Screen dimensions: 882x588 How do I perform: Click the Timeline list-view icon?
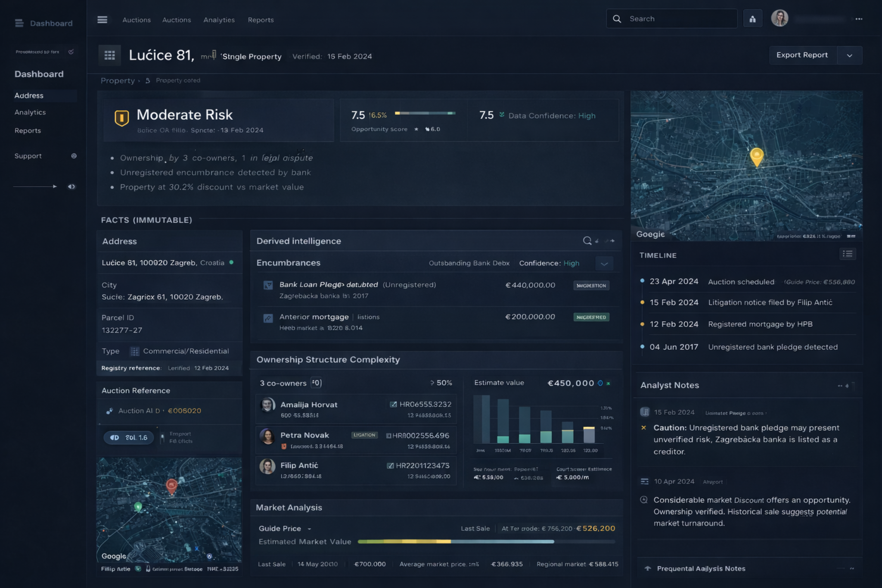point(848,255)
